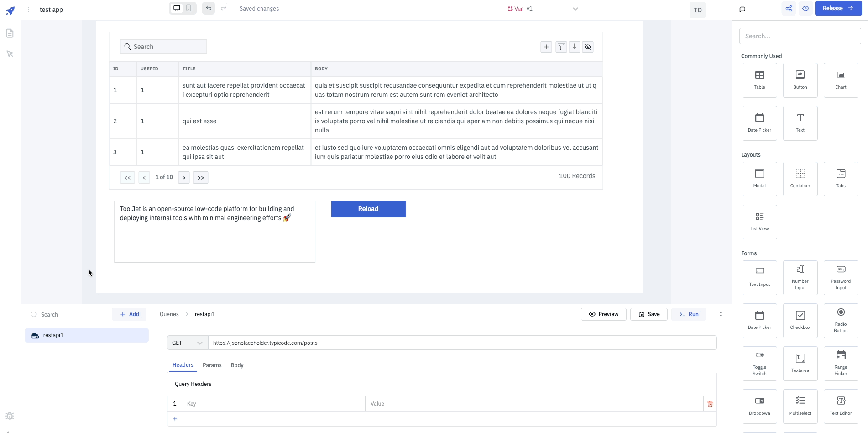
Task: Click the Run query button
Action: click(x=688, y=314)
